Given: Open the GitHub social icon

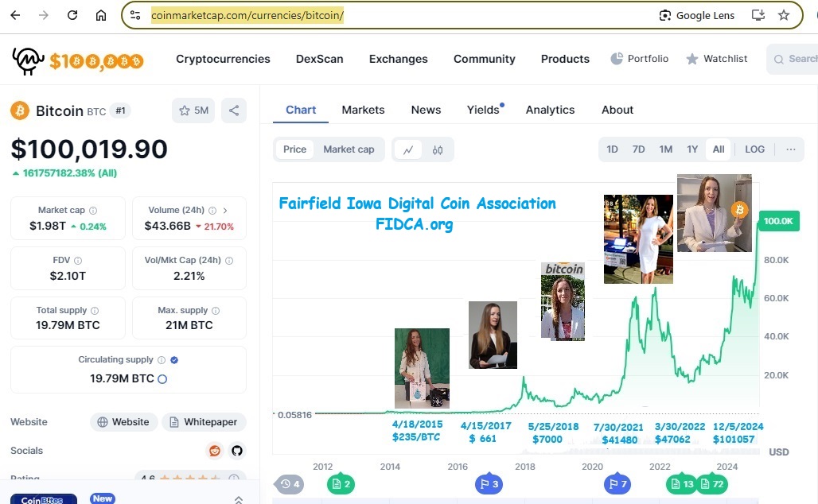Looking at the screenshot, I should [237, 450].
